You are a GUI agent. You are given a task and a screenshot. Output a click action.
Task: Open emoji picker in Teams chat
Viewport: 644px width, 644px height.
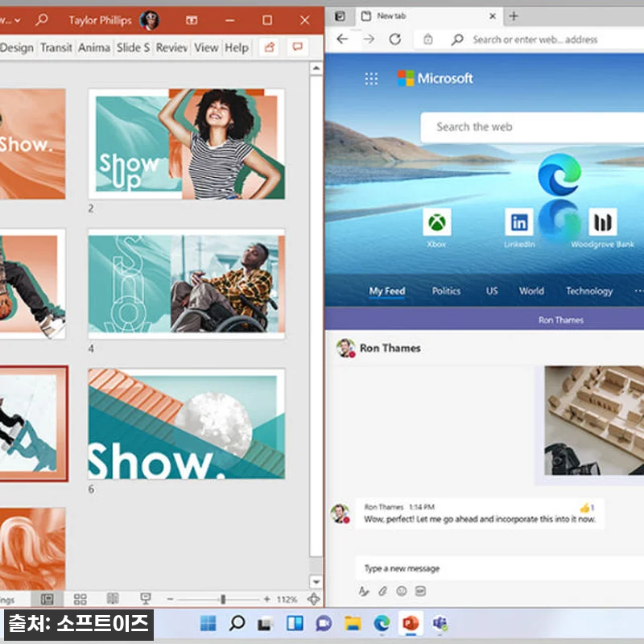401,591
